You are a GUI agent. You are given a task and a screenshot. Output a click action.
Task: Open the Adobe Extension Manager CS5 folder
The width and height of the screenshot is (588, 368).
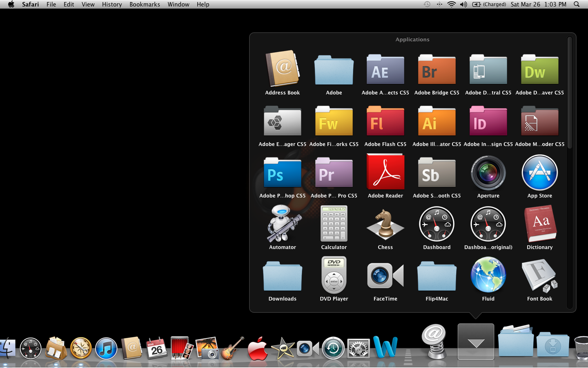pyautogui.click(x=283, y=121)
